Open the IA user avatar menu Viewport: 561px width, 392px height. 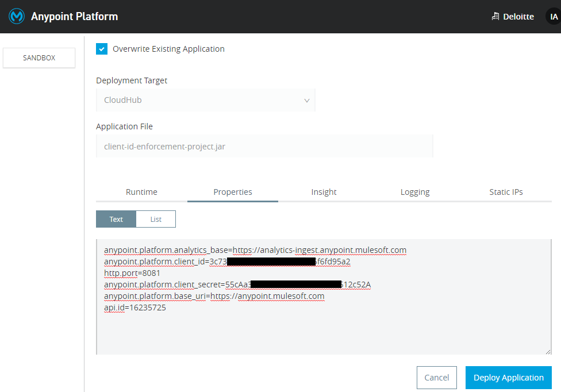(x=554, y=17)
